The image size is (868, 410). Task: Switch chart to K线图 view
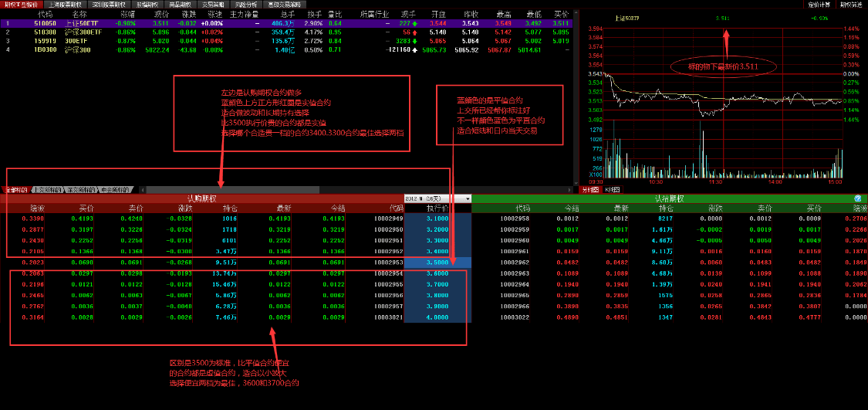tap(611, 189)
